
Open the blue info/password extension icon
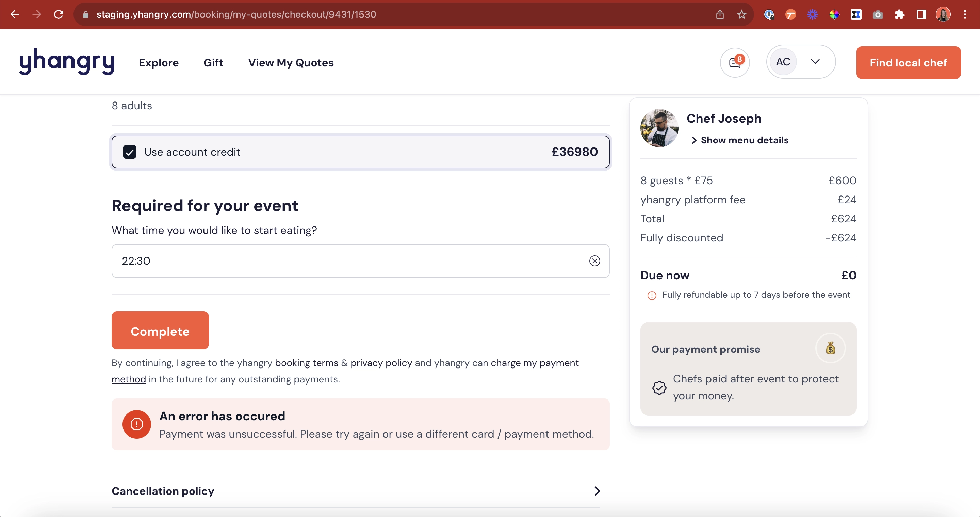(769, 14)
